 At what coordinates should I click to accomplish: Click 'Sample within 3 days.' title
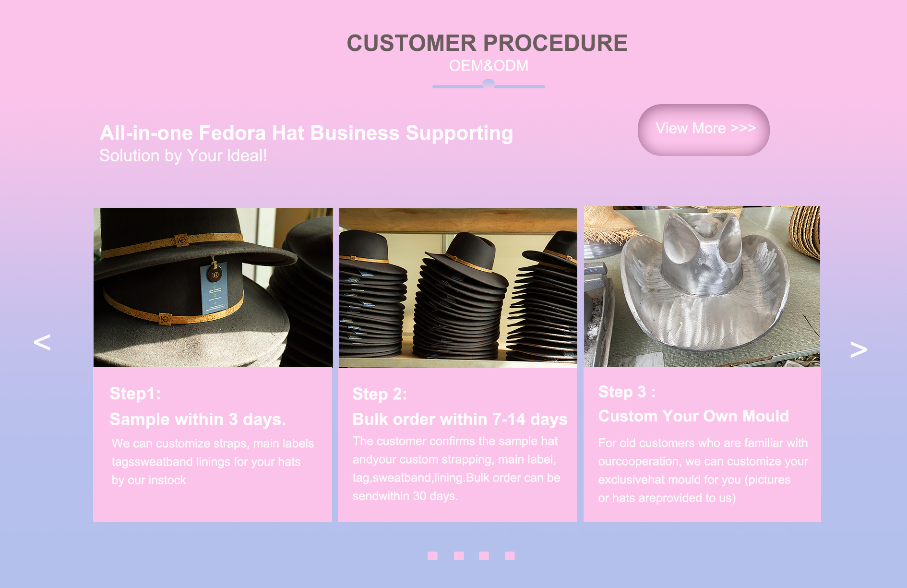pos(198,420)
